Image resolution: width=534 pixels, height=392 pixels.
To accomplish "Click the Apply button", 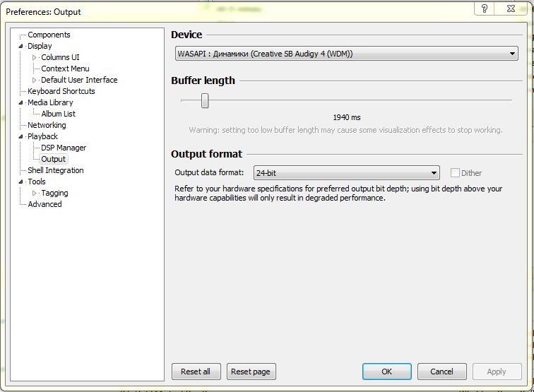I will [x=497, y=372].
